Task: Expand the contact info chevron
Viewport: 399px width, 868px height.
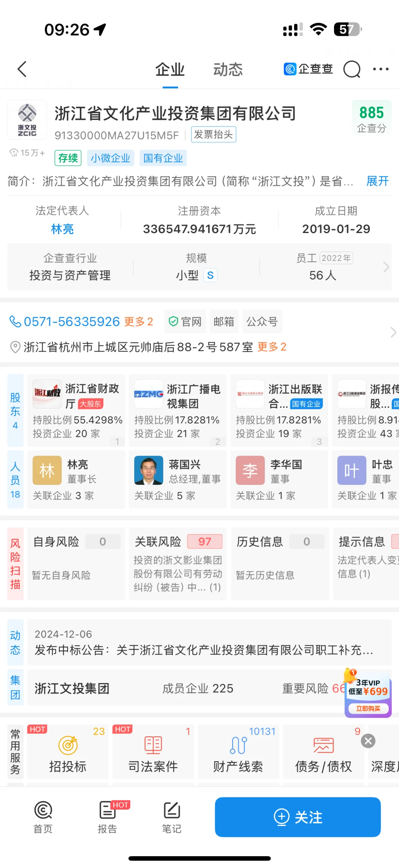Action: click(x=393, y=332)
